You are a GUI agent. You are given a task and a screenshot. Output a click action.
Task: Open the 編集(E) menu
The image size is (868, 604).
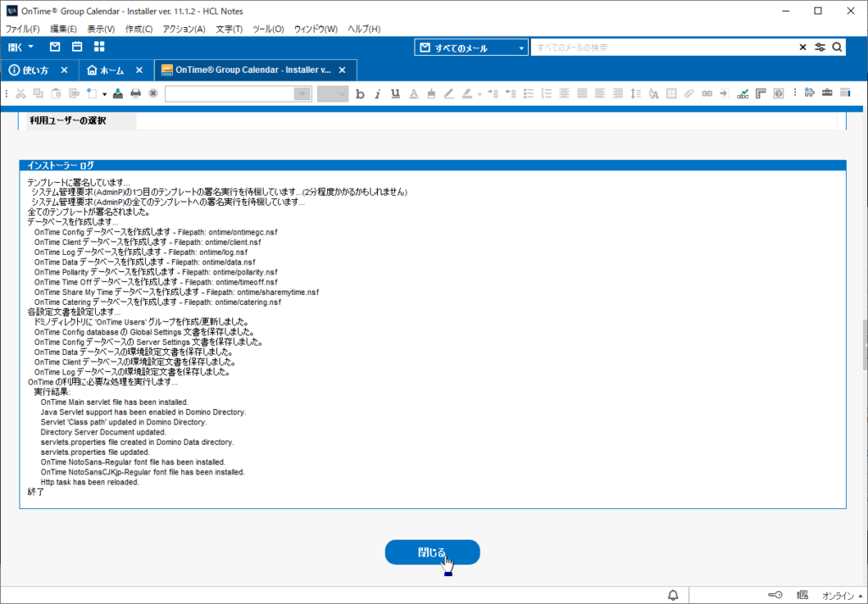tap(63, 29)
